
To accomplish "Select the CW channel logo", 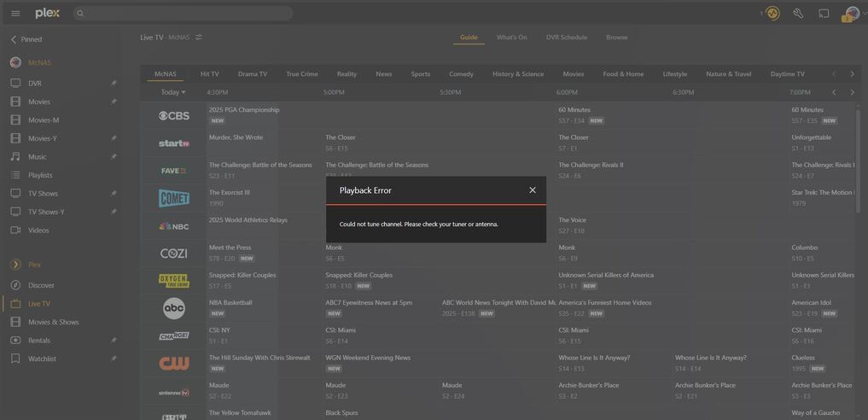I will coord(174,363).
